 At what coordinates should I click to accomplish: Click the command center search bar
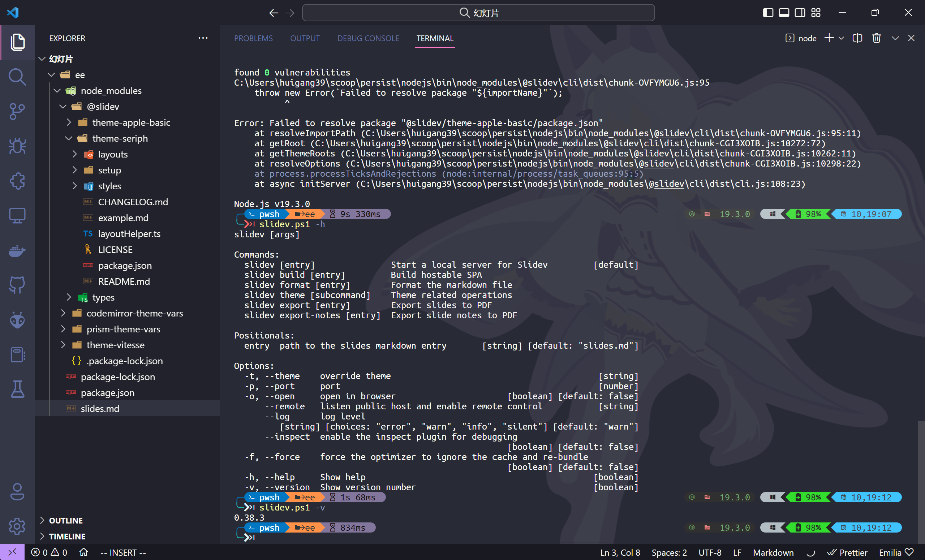pyautogui.click(x=478, y=12)
